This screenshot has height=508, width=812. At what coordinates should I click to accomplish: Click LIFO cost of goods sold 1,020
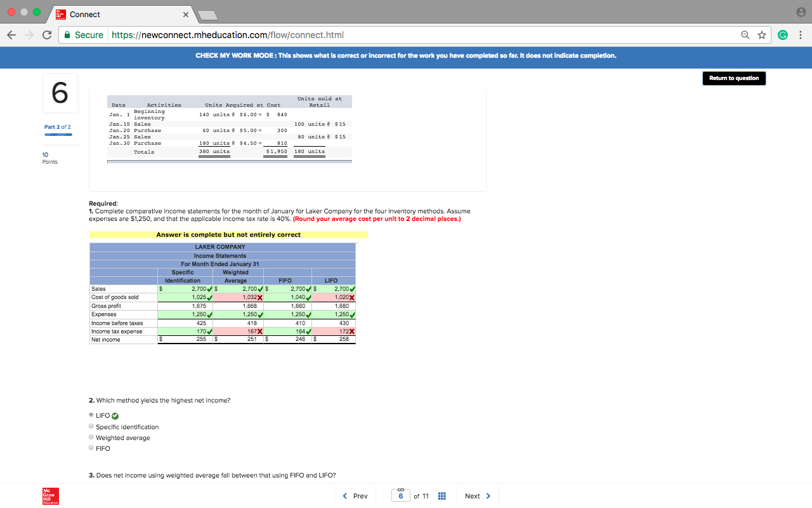tap(333, 297)
